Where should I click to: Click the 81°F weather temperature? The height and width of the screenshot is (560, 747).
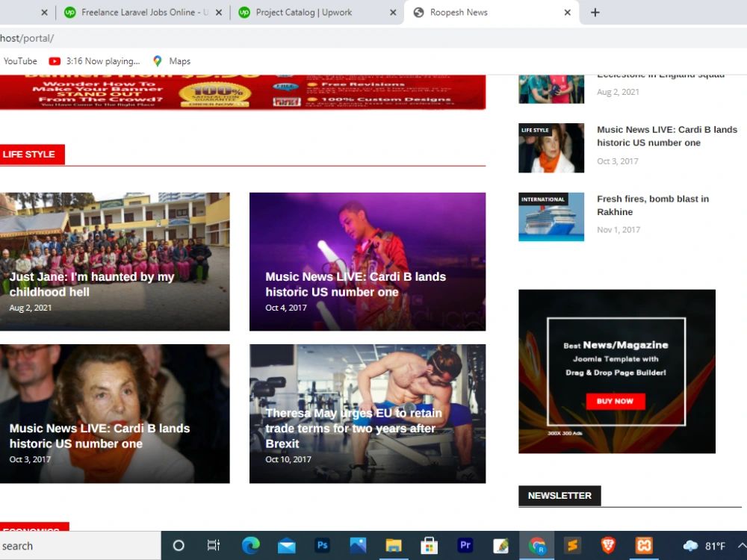(715, 546)
